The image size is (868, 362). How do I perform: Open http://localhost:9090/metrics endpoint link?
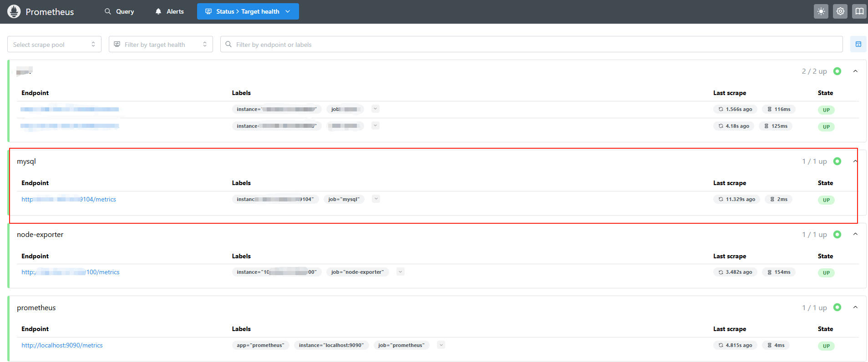(x=62, y=345)
